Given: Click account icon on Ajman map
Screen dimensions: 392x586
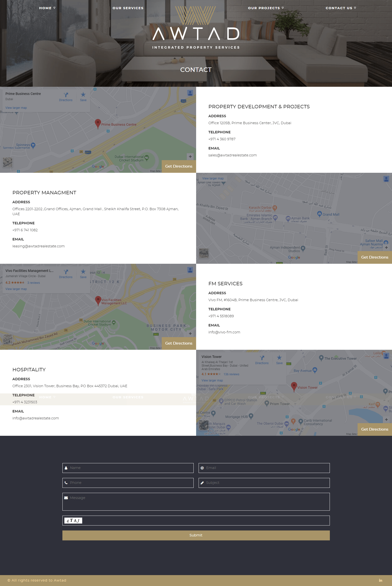Looking at the screenshot, I should click(386, 179).
